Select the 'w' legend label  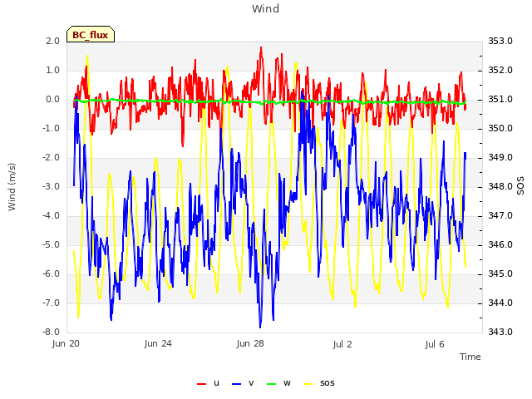[x=287, y=383]
